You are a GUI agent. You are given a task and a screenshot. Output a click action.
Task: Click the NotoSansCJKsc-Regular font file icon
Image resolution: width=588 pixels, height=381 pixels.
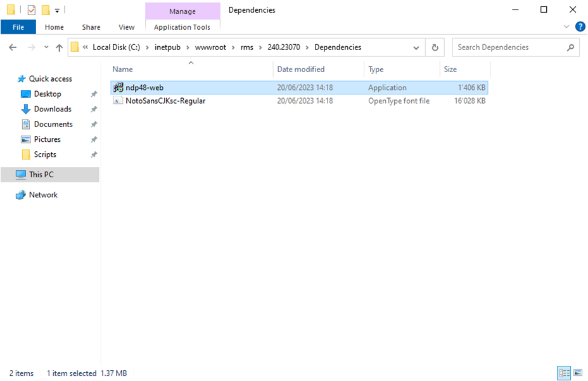tap(118, 101)
